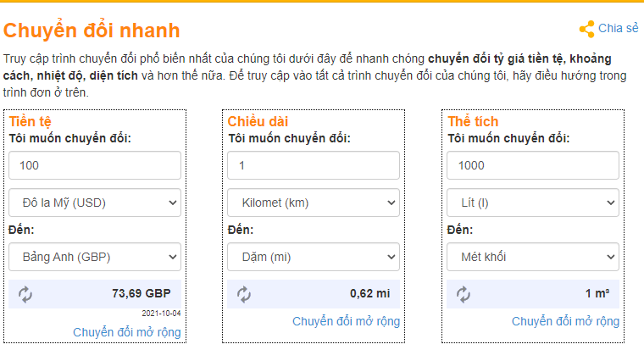The width and height of the screenshot is (644, 361).
Task: Click the share icon next to Chia sẻ
Action: (x=586, y=29)
